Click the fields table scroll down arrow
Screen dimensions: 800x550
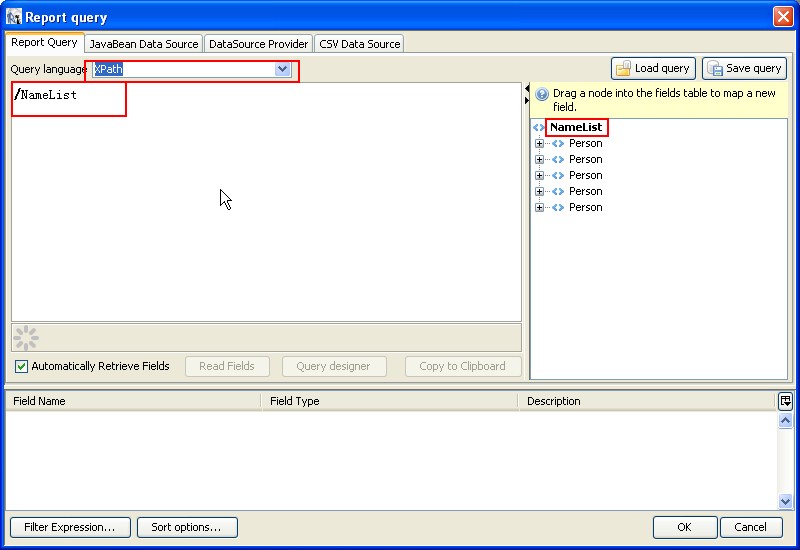(785, 502)
